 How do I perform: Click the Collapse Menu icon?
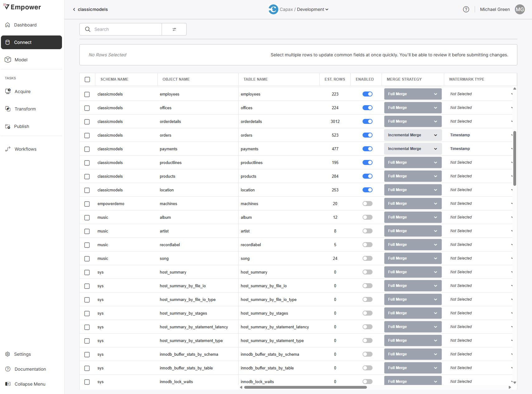click(8, 384)
